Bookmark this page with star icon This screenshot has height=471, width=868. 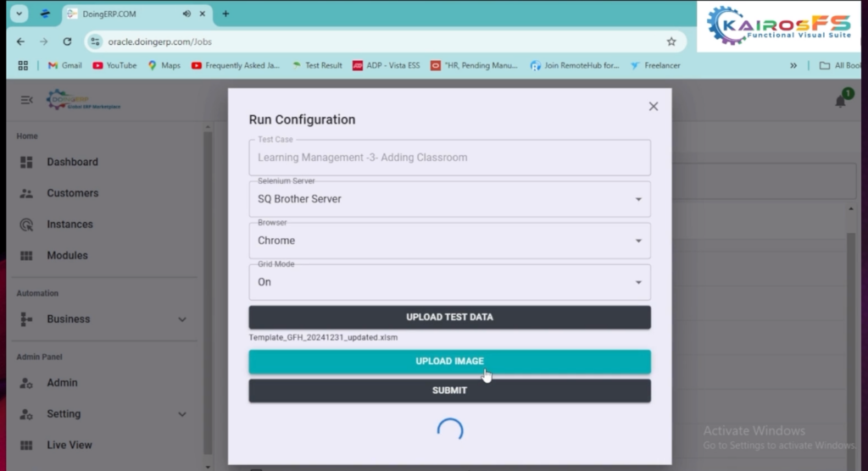[x=671, y=42]
